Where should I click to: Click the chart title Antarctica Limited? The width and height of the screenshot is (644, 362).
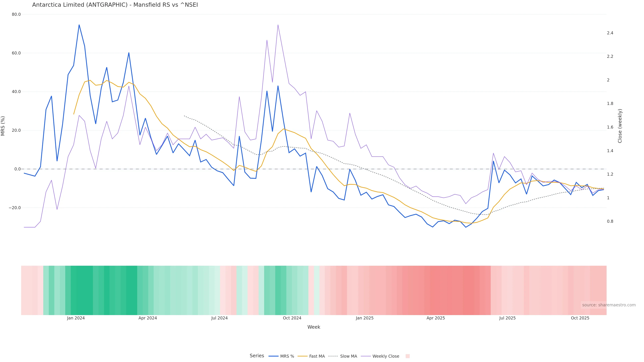tap(115, 5)
